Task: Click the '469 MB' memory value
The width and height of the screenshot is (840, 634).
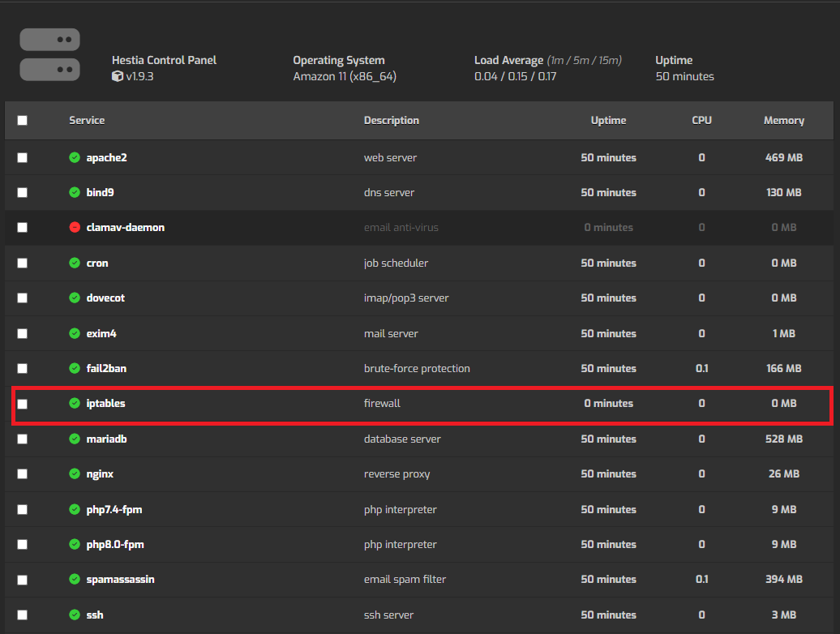Action: 784,157
